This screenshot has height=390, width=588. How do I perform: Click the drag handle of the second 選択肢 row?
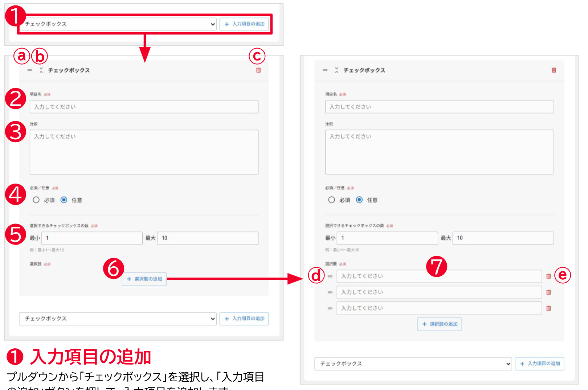tap(330, 292)
